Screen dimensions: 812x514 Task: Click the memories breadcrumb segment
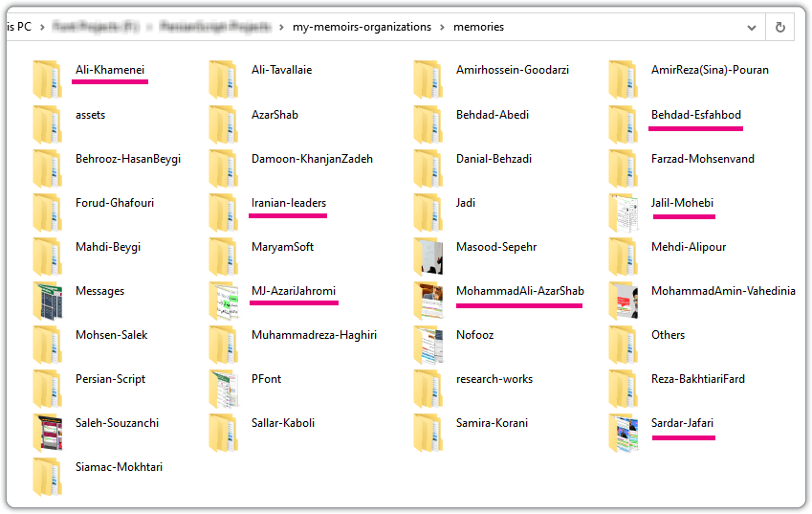[478, 27]
